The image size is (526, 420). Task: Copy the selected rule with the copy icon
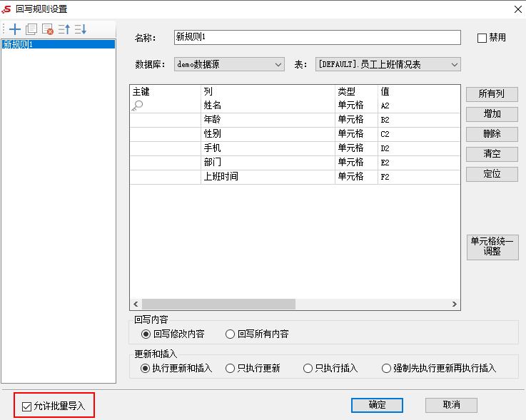31,29
